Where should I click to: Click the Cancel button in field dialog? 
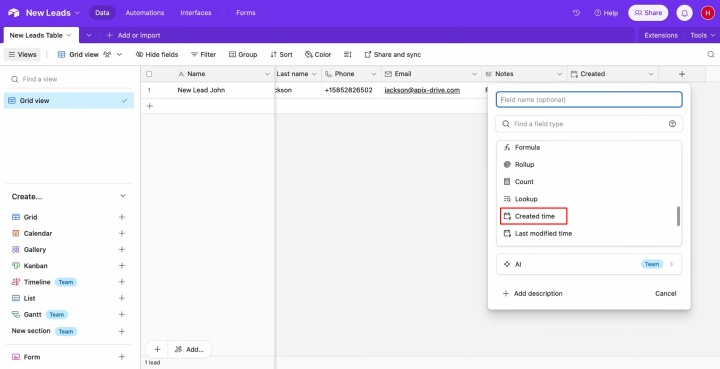click(665, 294)
